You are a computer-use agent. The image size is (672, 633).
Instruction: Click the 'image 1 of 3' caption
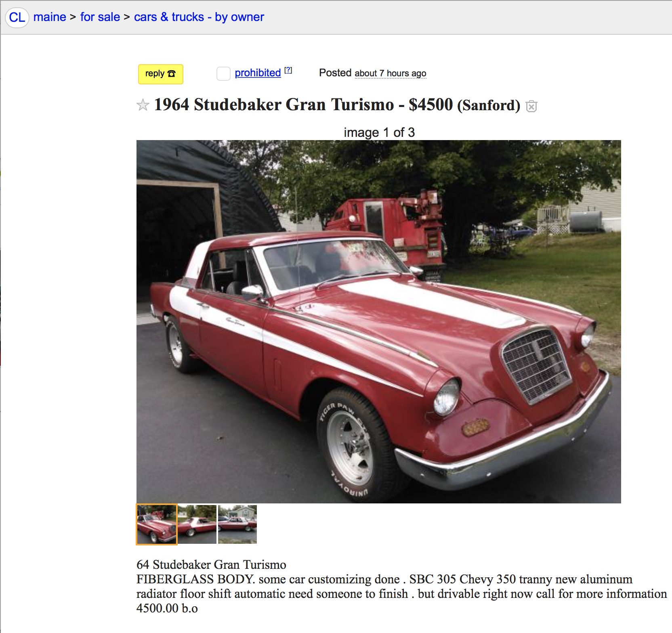click(x=379, y=132)
